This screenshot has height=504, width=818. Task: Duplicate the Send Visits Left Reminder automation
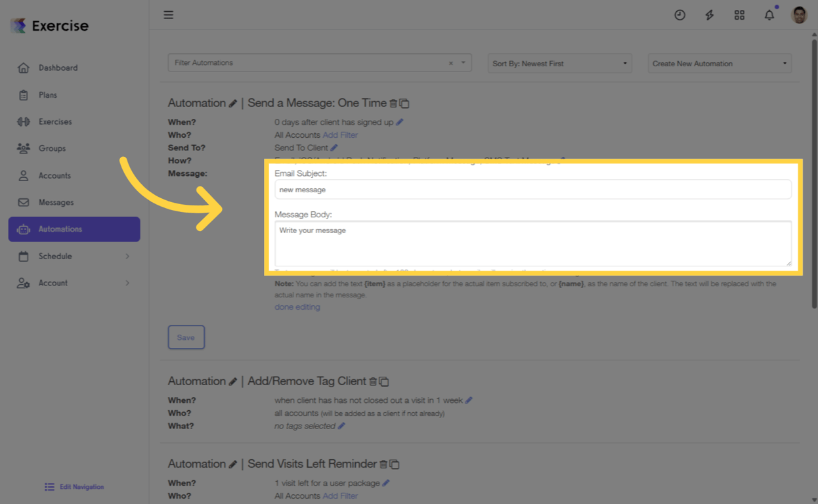pyautogui.click(x=395, y=465)
